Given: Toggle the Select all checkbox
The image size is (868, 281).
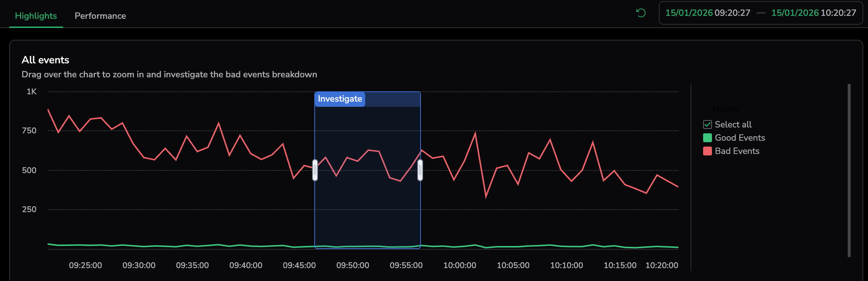Looking at the screenshot, I should point(707,124).
